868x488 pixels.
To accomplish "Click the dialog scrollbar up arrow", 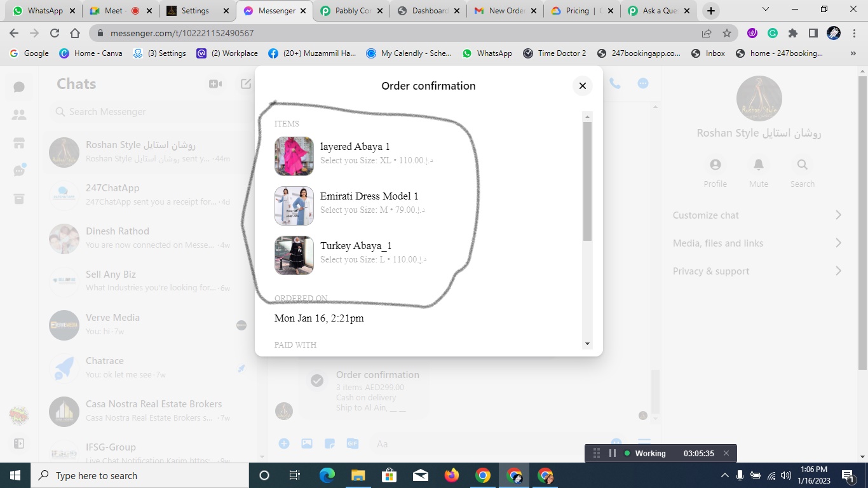I will 587,117.
